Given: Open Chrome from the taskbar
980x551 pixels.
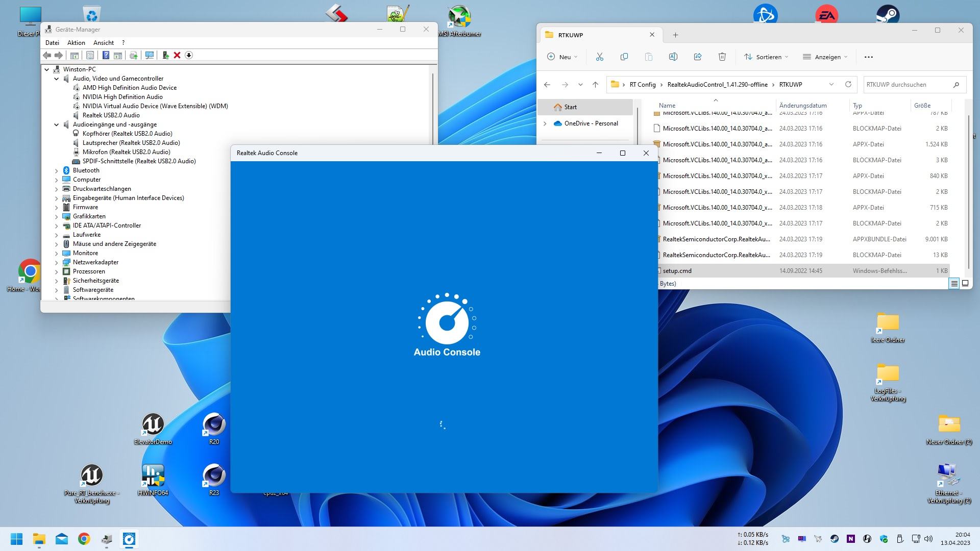Looking at the screenshot, I should pos(84,539).
